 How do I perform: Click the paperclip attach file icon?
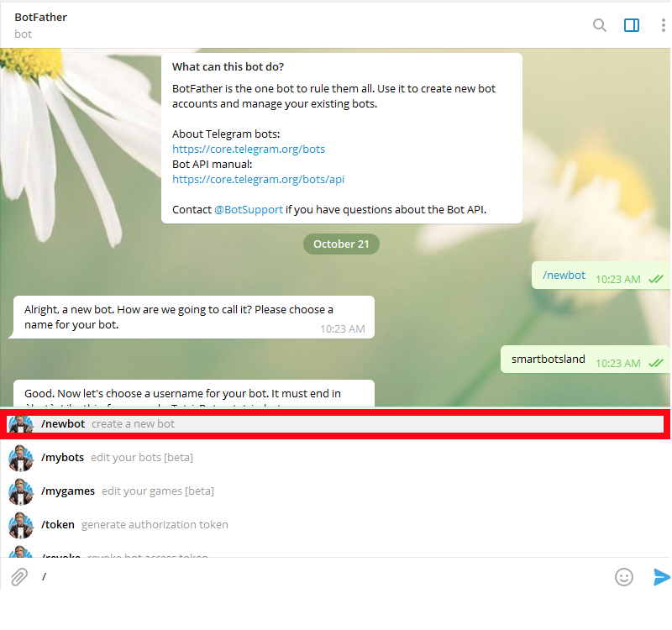point(18,577)
